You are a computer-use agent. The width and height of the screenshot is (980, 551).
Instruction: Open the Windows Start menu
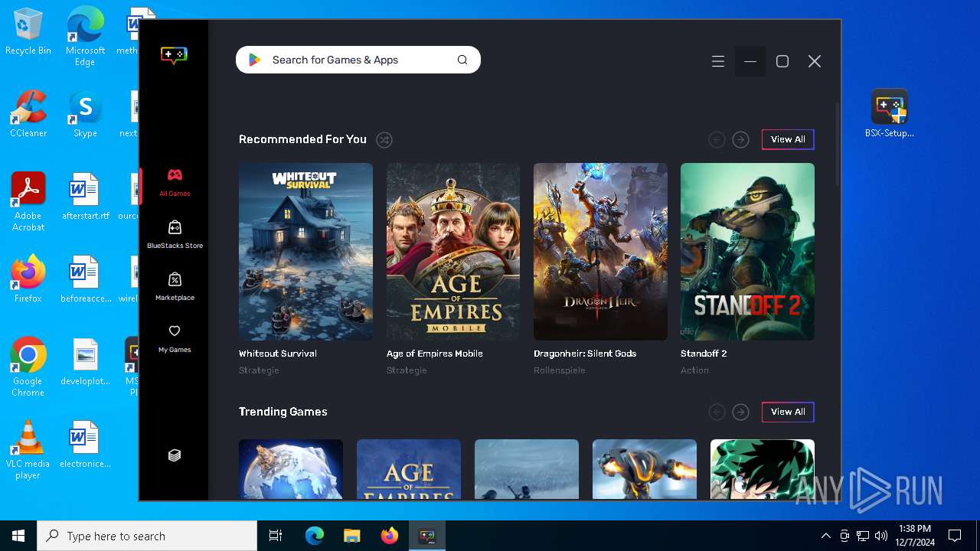click(x=18, y=536)
